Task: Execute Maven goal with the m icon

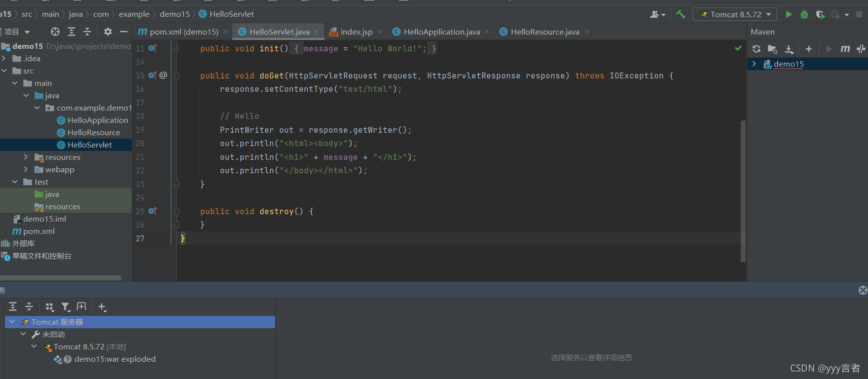Action: [845, 49]
